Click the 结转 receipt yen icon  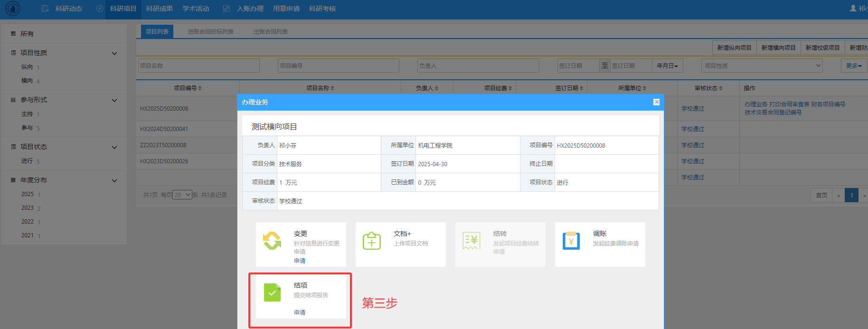472,241
